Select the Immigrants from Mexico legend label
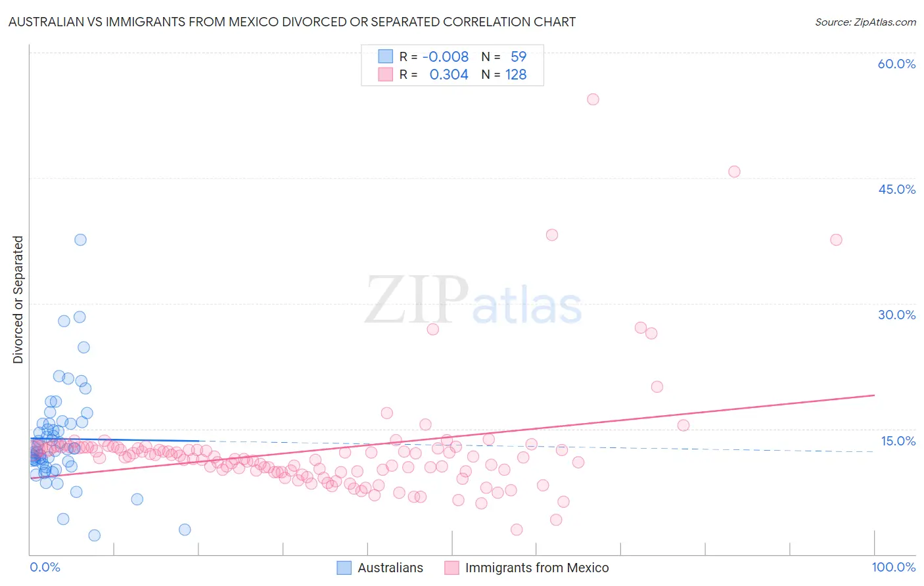 537,568
